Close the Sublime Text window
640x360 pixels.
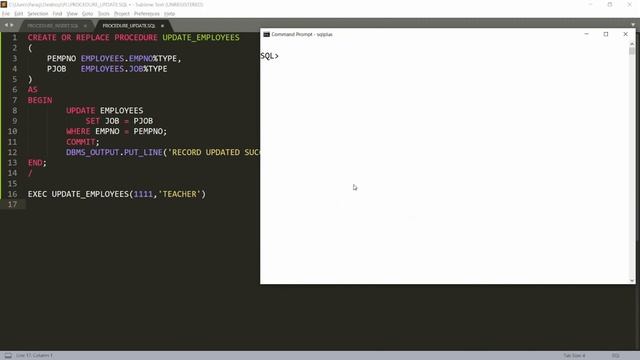(x=629, y=4)
